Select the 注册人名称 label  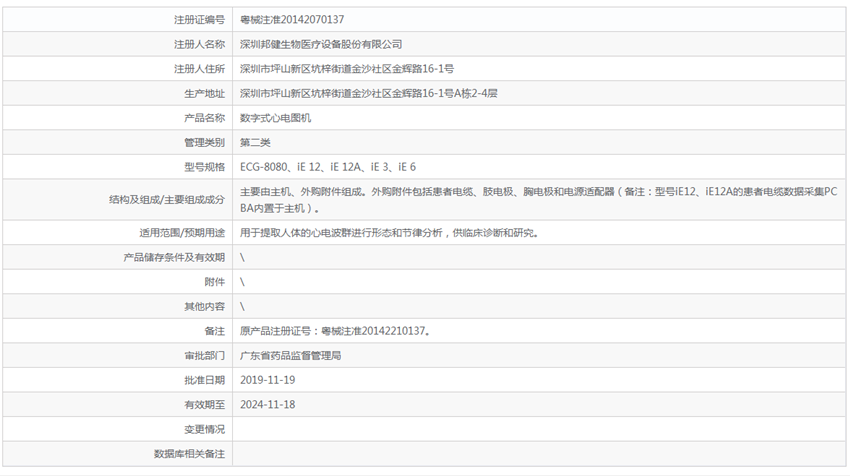pyautogui.click(x=199, y=44)
